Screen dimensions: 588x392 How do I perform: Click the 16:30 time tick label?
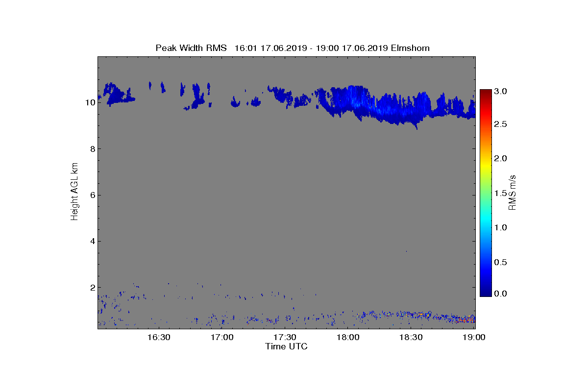click(159, 338)
